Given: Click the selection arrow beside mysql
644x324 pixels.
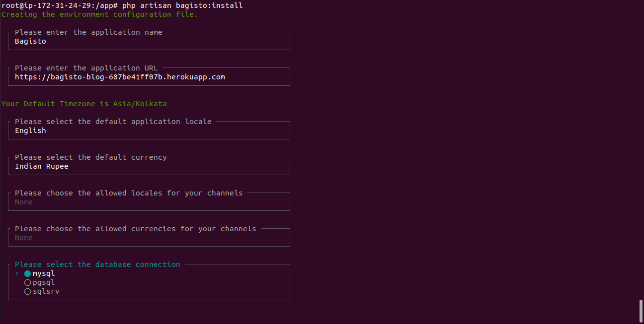Looking at the screenshot, I should pyautogui.click(x=17, y=273).
